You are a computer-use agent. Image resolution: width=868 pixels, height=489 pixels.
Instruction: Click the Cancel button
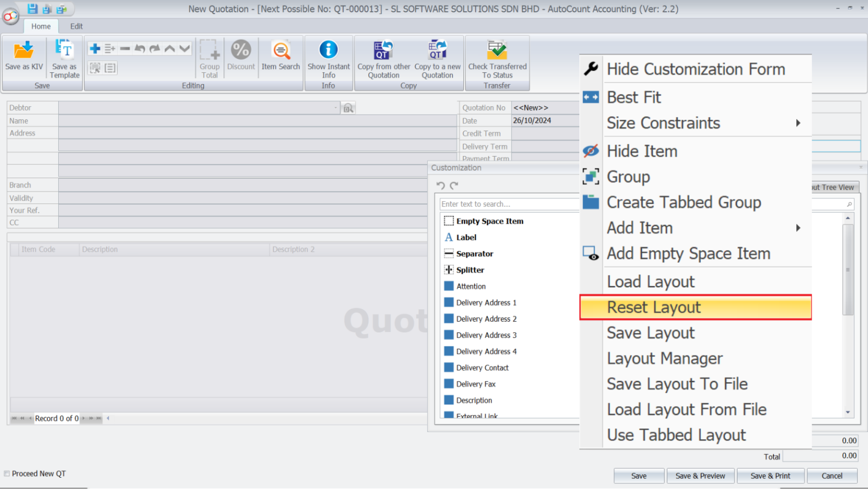[x=832, y=476]
